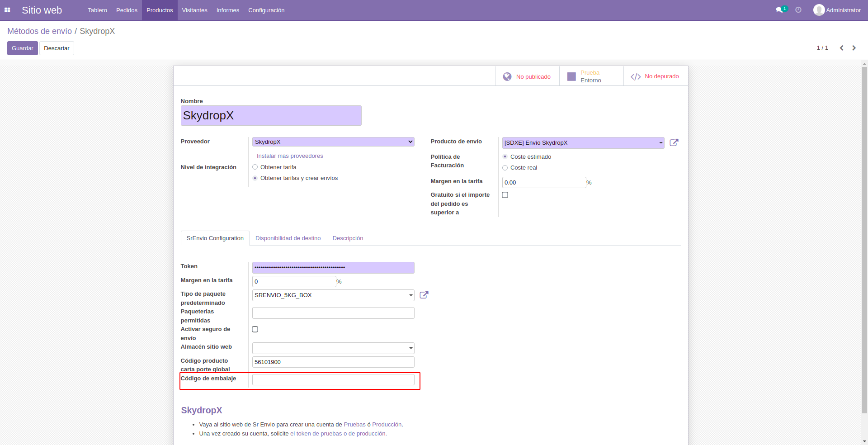This screenshot has width=868, height=445.
Task: Go to next record arrow
Action: pos(854,48)
